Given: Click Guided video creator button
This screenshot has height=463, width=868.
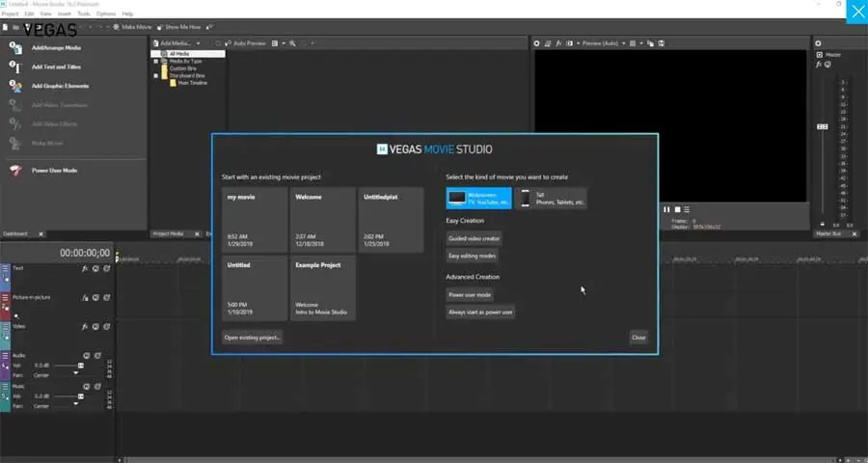Looking at the screenshot, I should pyautogui.click(x=474, y=238).
